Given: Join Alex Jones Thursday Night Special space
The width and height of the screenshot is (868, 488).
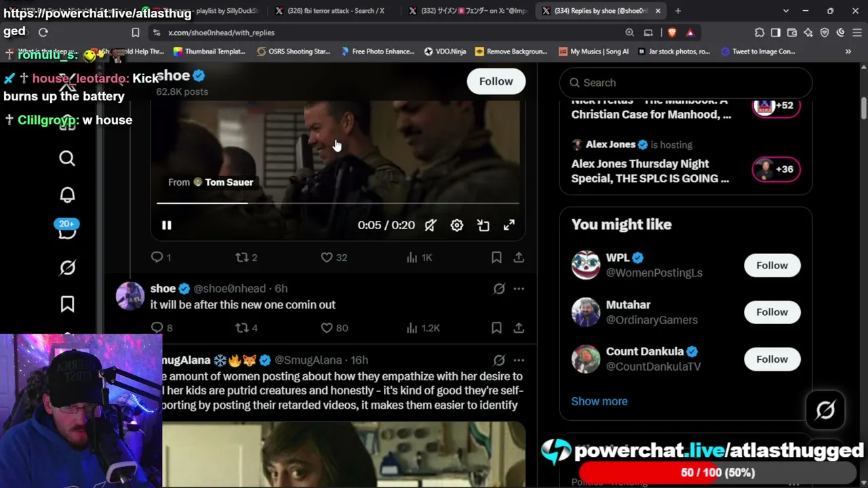Looking at the screenshot, I should (650, 171).
